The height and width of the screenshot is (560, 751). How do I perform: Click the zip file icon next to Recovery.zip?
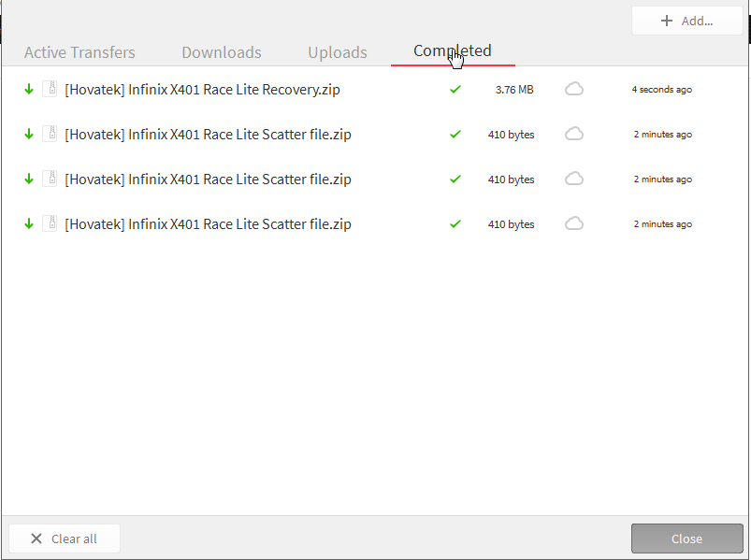50,89
